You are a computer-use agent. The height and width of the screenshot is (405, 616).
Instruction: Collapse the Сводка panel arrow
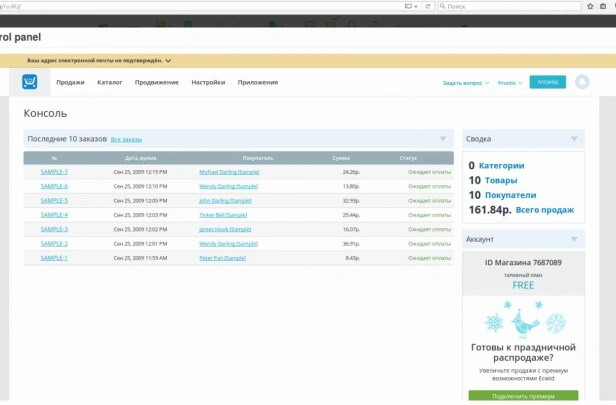point(574,139)
